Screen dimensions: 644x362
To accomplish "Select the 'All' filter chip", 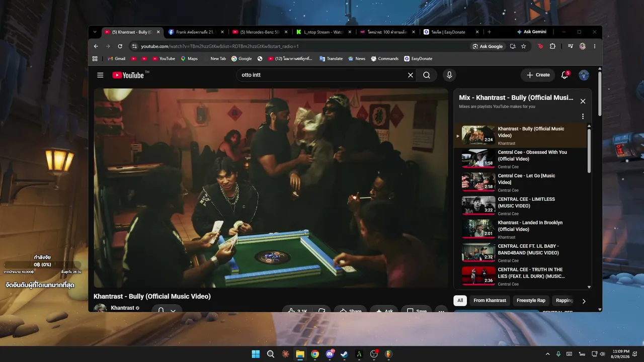I will pyautogui.click(x=460, y=301).
